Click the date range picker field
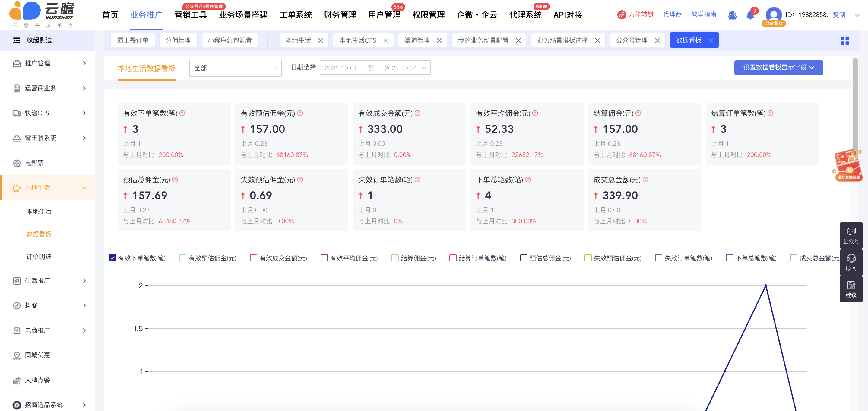868x411 pixels. 375,68
